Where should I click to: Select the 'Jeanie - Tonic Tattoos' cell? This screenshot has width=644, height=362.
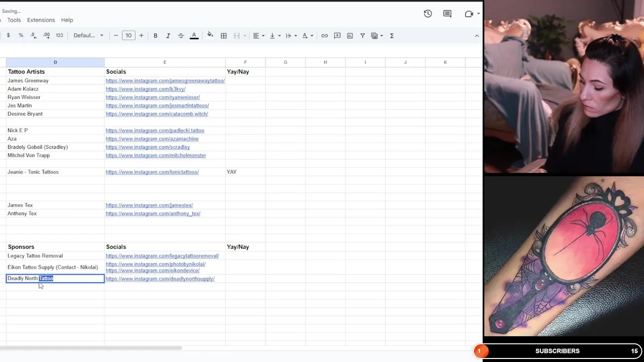point(55,172)
